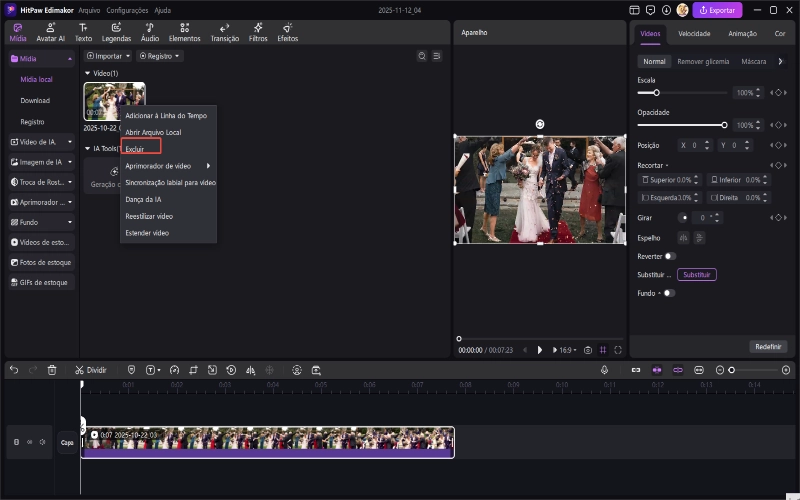Toggle the Reverter switch
This screenshot has height=500, width=800.
pyautogui.click(x=670, y=256)
